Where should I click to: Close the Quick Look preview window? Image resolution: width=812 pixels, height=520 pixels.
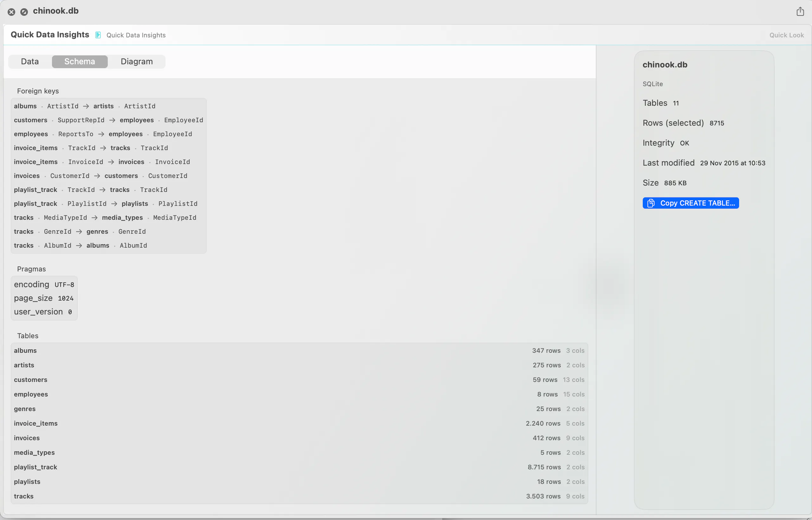pos(11,12)
